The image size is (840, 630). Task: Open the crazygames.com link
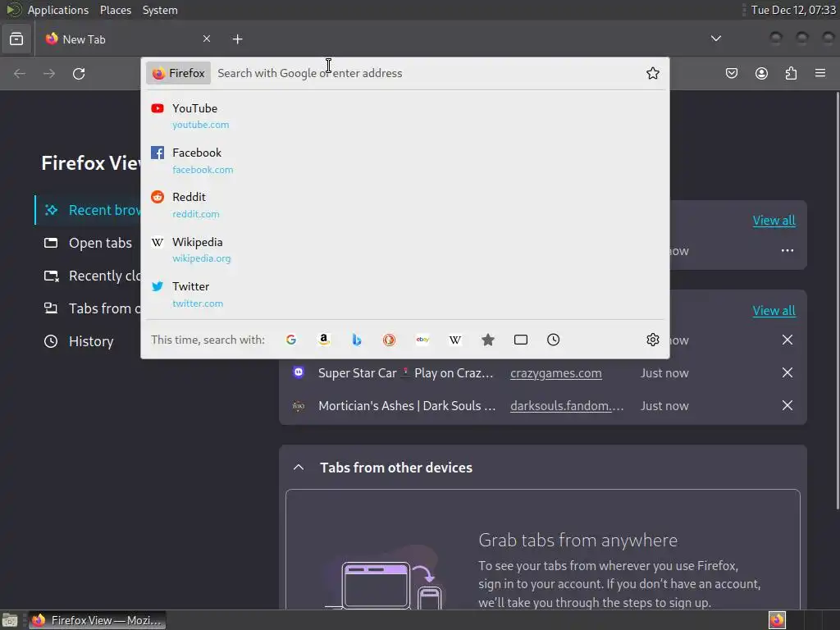(555, 373)
